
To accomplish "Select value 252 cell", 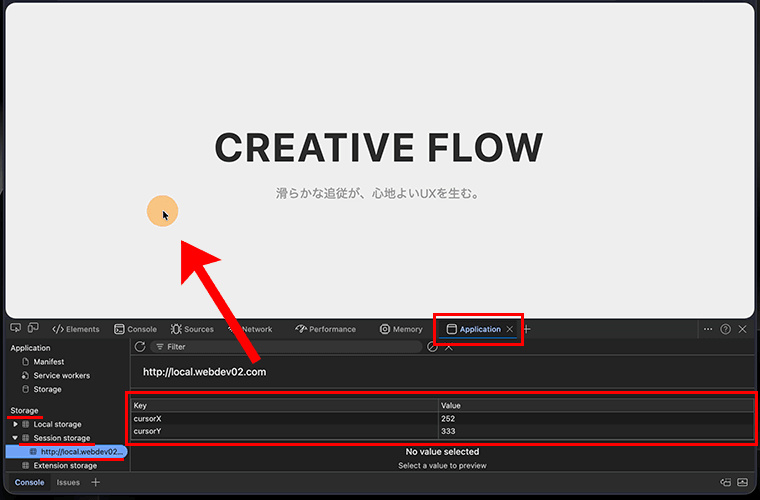I will (596, 419).
